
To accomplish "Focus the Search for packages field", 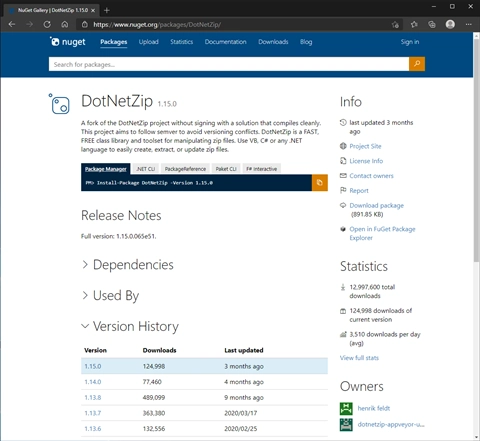I will (229, 64).
